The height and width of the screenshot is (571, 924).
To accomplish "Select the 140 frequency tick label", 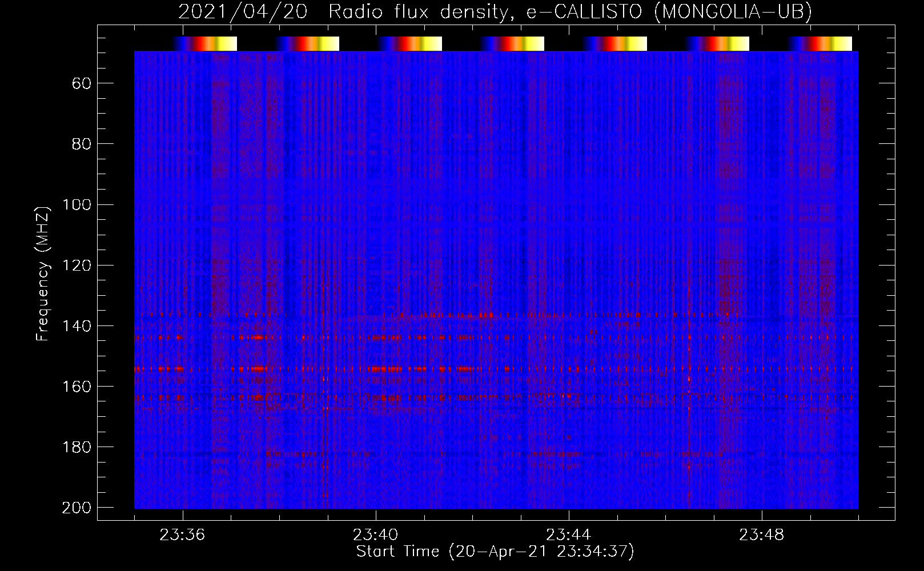I will tap(77, 326).
